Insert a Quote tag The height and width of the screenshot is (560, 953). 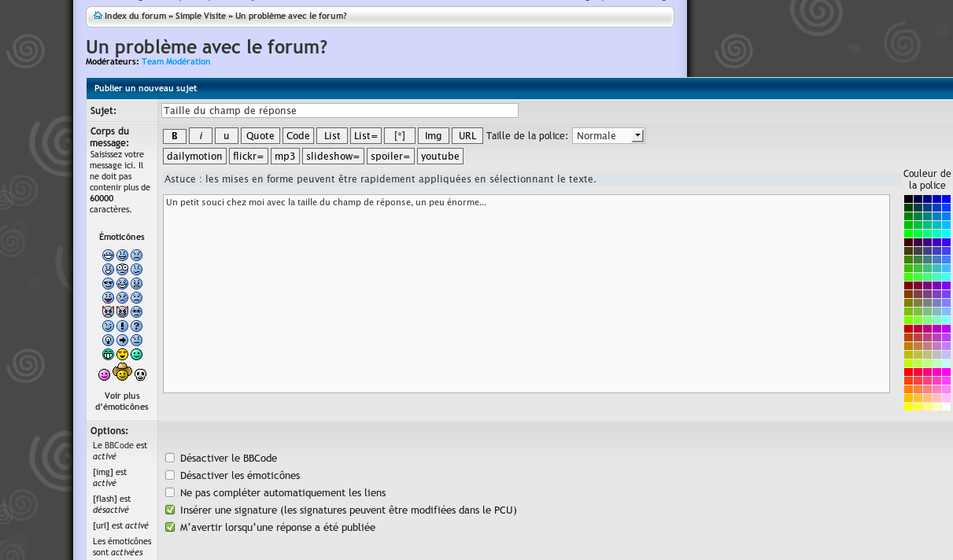pyautogui.click(x=260, y=135)
